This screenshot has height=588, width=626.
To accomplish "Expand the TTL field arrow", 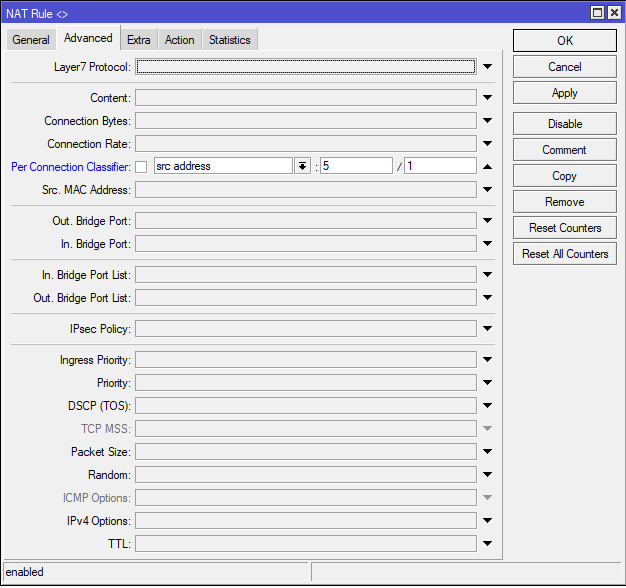I will [x=487, y=543].
